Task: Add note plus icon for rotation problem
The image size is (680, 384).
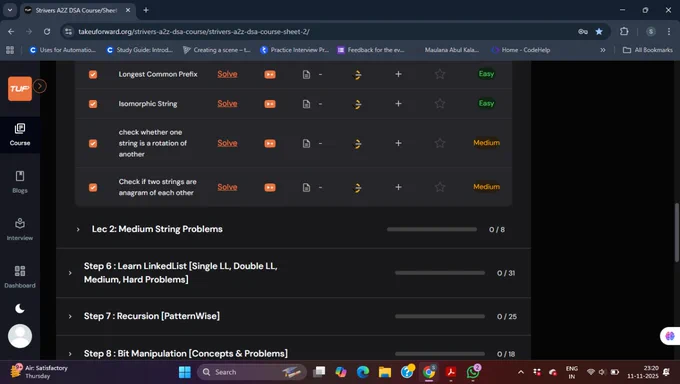Action: point(398,143)
